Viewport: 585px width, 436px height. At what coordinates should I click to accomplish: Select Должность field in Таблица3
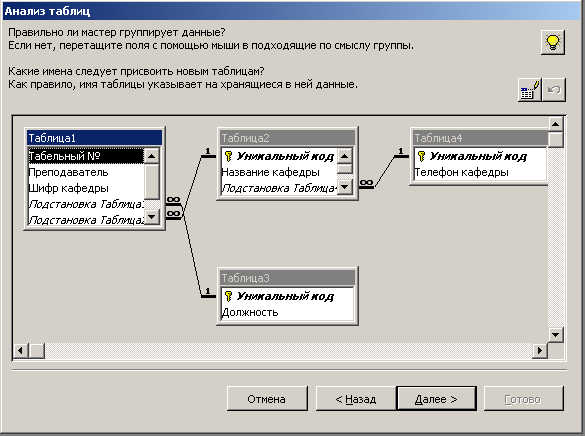coord(287,312)
